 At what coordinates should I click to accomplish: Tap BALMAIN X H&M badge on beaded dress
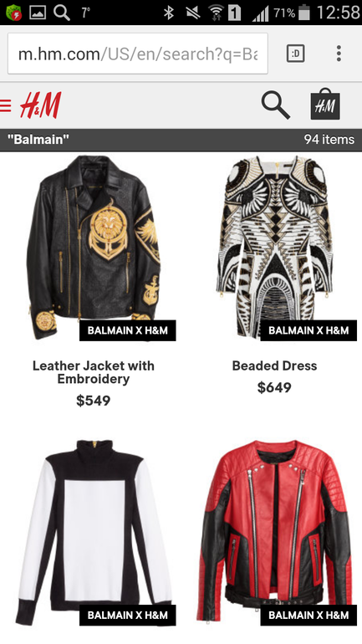308,330
